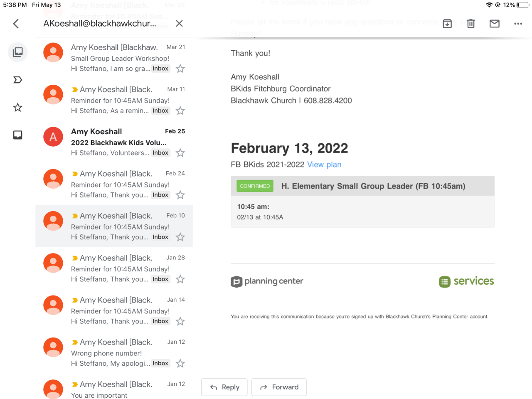Tap the back arrow icon

[16, 24]
